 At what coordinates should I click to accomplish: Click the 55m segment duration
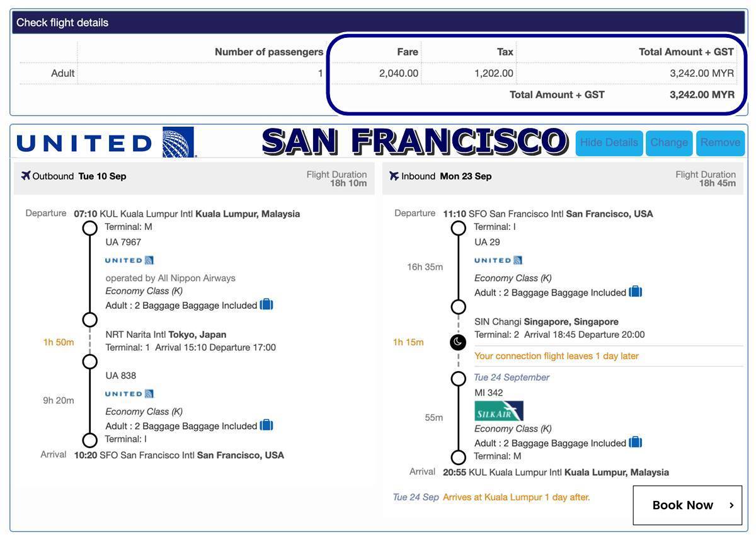(x=434, y=417)
